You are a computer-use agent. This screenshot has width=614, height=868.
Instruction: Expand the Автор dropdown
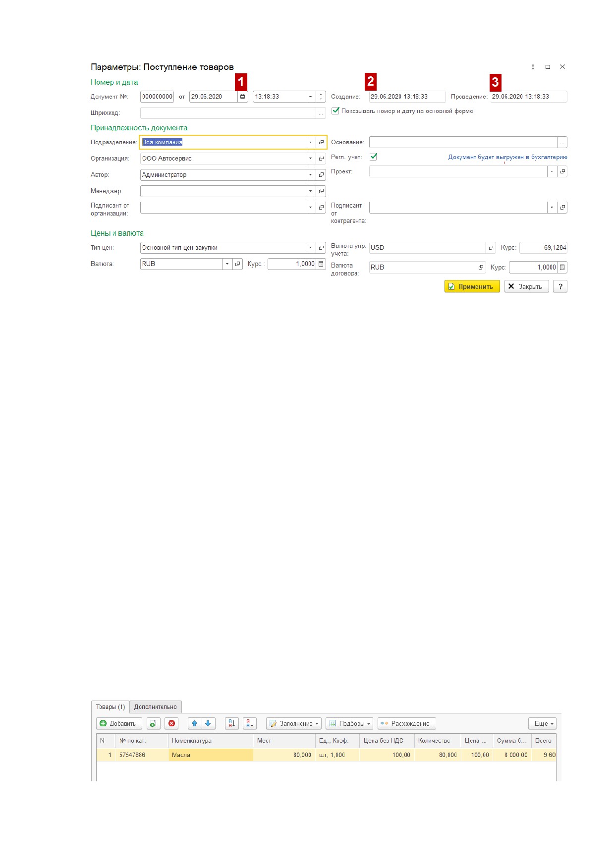coord(311,175)
